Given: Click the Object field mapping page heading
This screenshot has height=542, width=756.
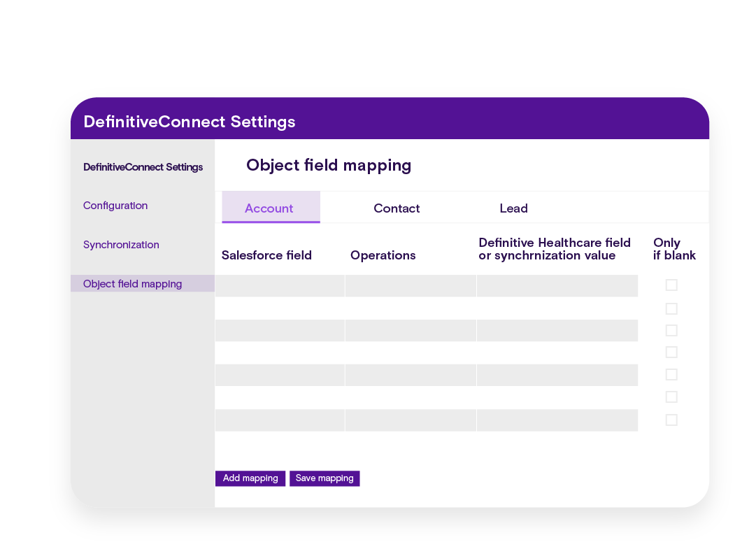Looking at the screenshot, I should (329, 165).
